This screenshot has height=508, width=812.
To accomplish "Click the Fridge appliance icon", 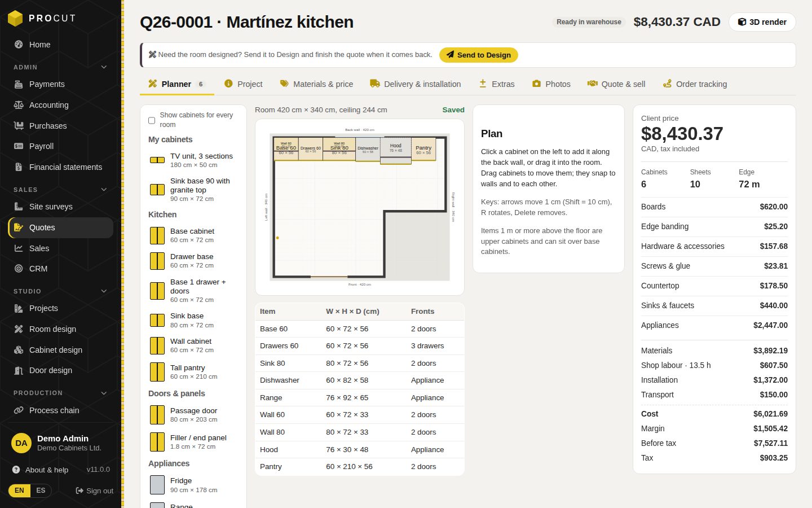I will pyautogui.click(x=157, y=485).
